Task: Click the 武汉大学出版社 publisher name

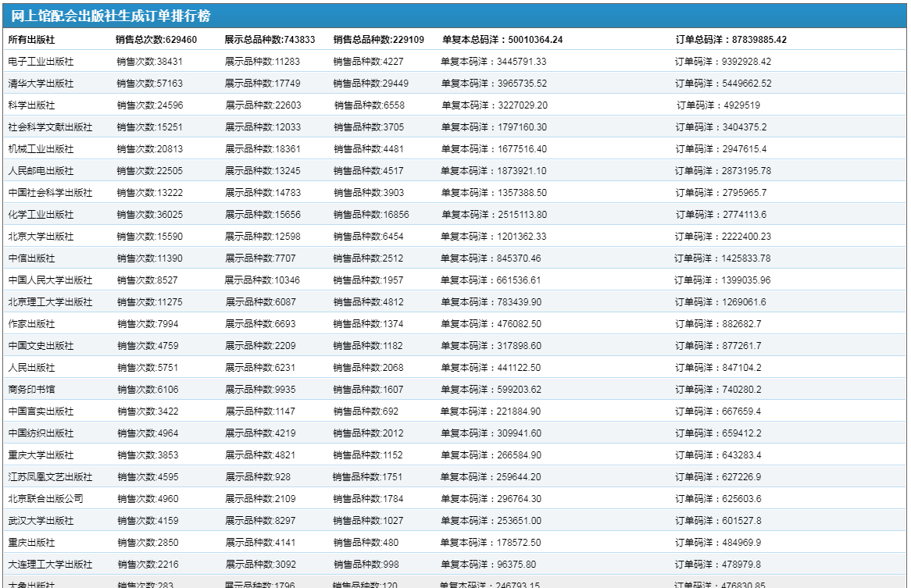Action: click(x=41, y=521)
